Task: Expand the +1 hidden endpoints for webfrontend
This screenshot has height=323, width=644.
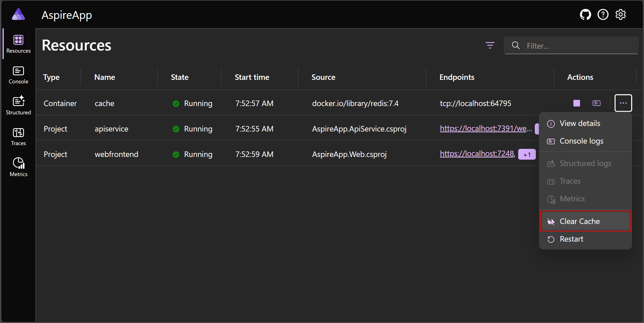Action: (x=527, y=154)
